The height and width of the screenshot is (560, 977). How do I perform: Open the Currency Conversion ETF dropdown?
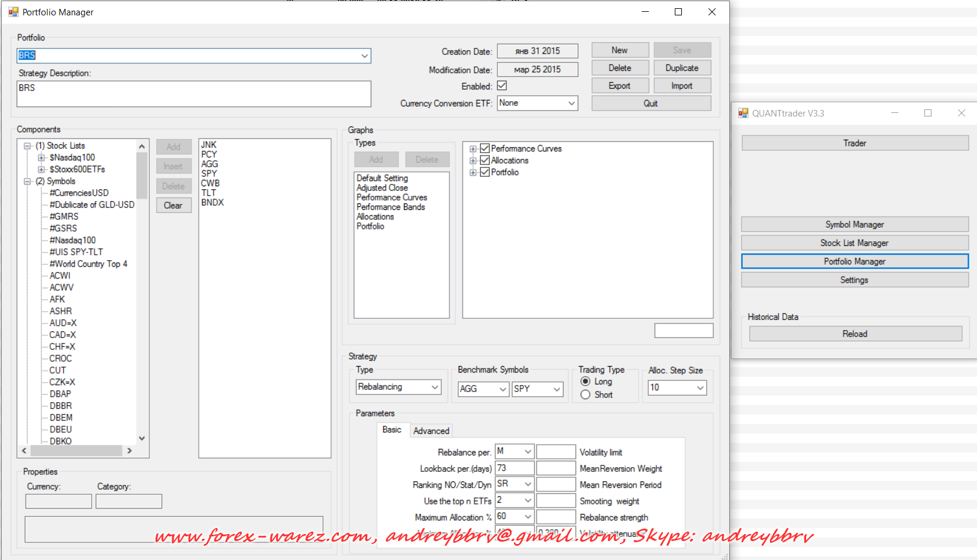pos(571,103)
